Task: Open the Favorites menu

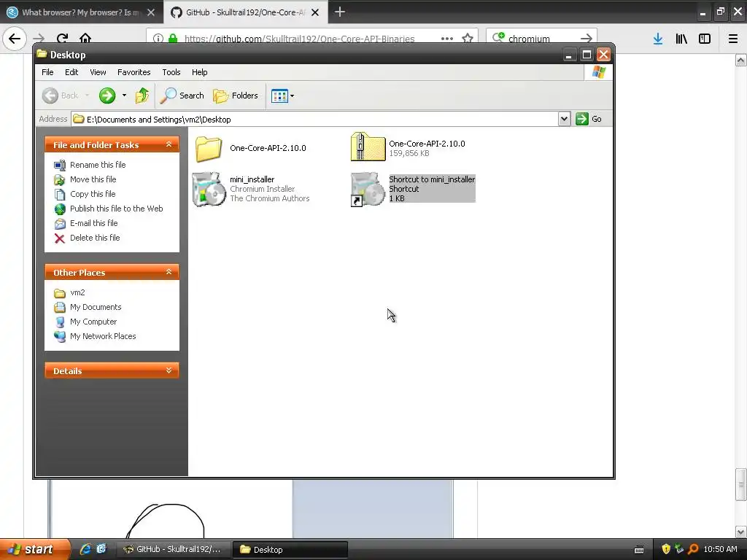Action: [134, 72]
